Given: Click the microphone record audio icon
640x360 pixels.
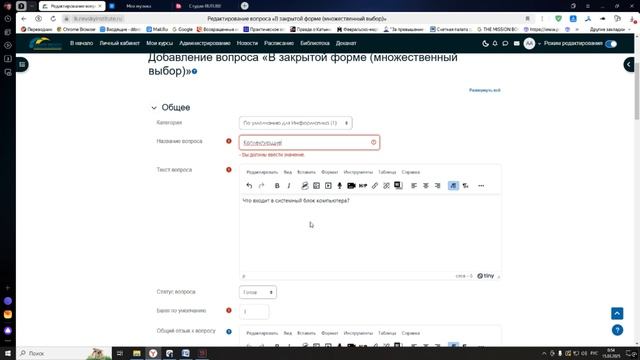Looking at the screenshot, I should [x=340, y=186].
